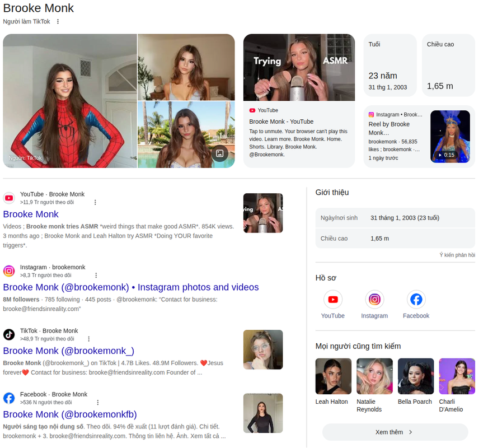Select Natalie Reynolds in related searches
The image size is (488, 448).
tap(374, 385)
